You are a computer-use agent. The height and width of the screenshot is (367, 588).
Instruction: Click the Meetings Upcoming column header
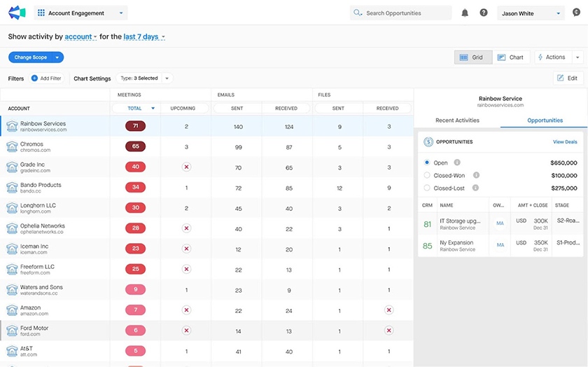(x=184, y=109)
